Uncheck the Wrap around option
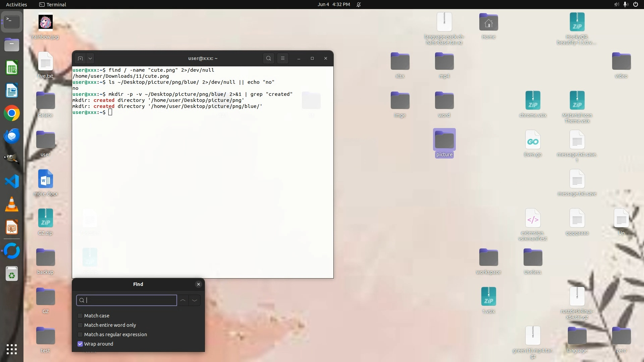 80,344
